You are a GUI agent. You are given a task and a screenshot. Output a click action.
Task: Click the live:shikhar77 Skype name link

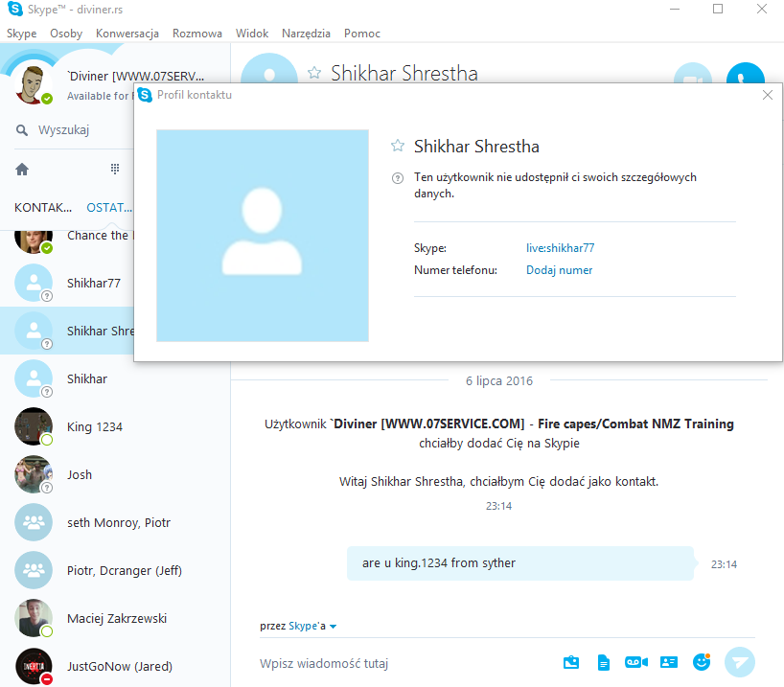[560, 248]
